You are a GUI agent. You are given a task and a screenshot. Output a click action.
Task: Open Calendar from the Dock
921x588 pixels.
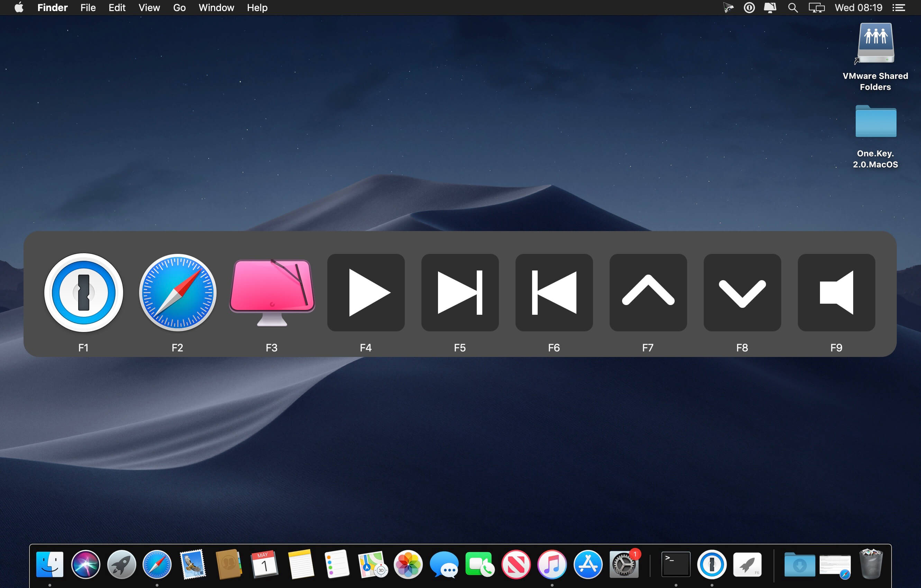[264, 564]
